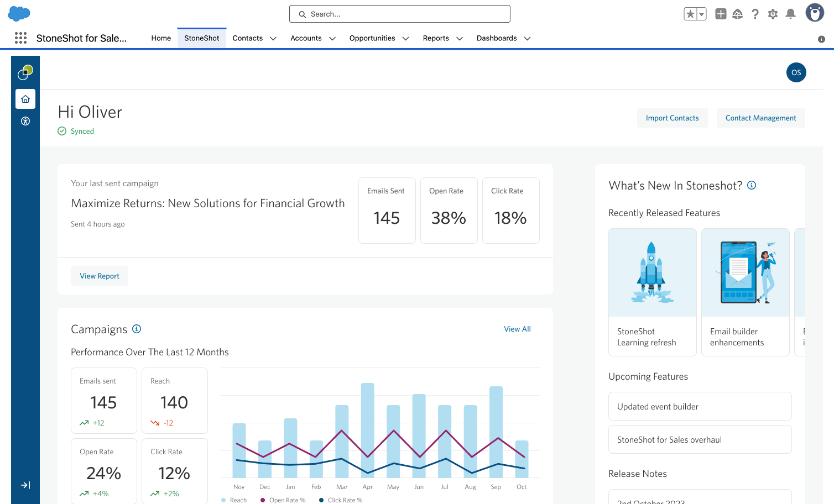
Task: Click the Click Rate 18% tile
Action: click(x=511, y=211)
